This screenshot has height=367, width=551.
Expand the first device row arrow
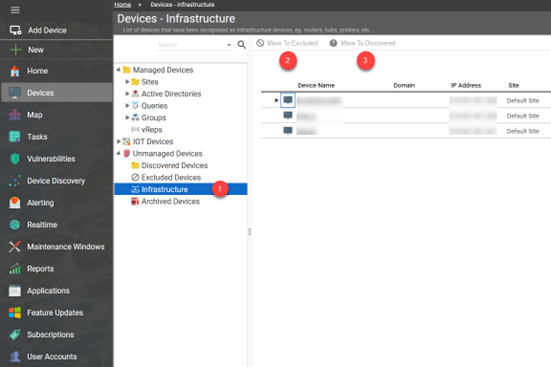[276, 101]
